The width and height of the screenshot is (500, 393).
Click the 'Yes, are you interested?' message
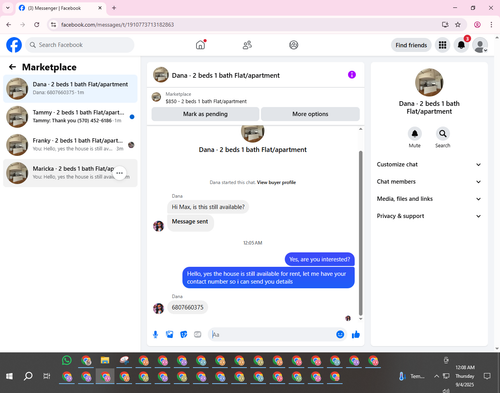point(320,259)
